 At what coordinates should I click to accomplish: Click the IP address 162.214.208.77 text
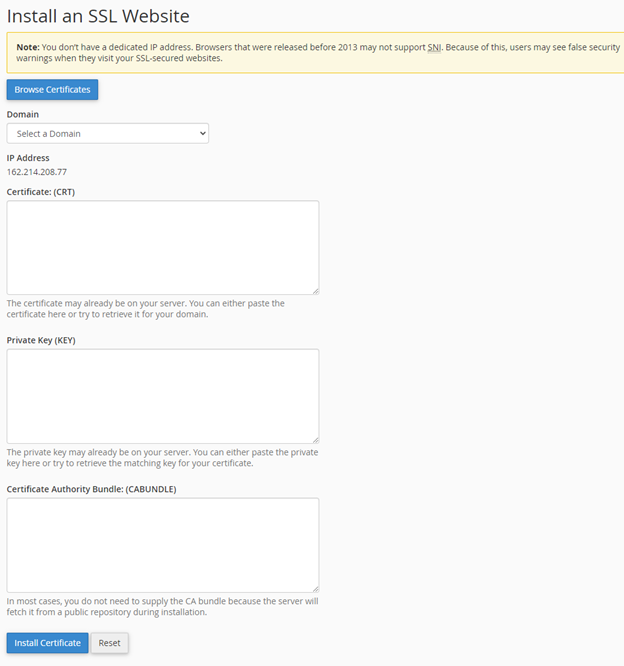point(37,172)
